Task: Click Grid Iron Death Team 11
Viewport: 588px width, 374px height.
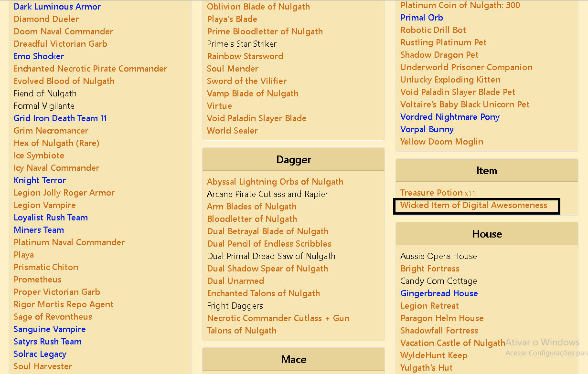Action: (60, 118)
